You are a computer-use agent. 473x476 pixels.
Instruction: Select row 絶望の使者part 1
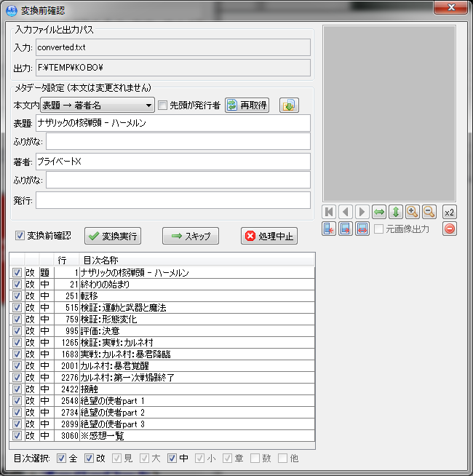pyautogui.click(x=162, y=401)
